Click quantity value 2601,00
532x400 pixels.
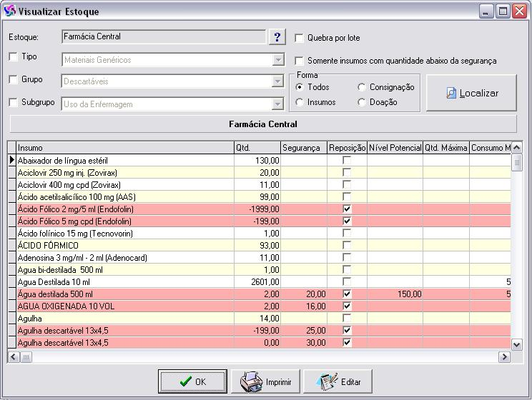[x=257, y=282]
